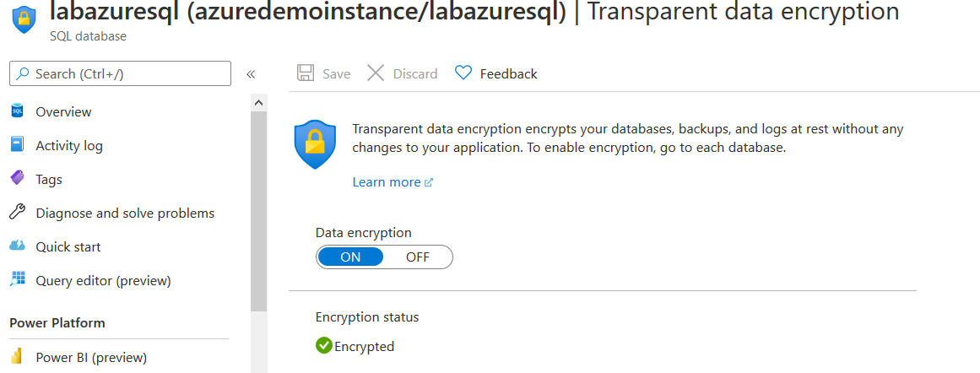The width and height of the screenshot is (980, 373).
Task: Click the Overview SQL icon in sidebar
Action: click(17, 111)
